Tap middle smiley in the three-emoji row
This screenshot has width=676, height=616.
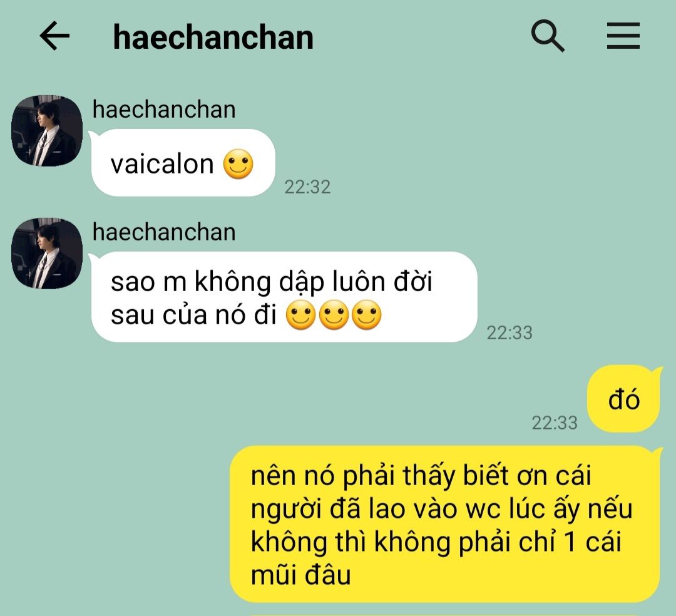[x=334, y=315]
